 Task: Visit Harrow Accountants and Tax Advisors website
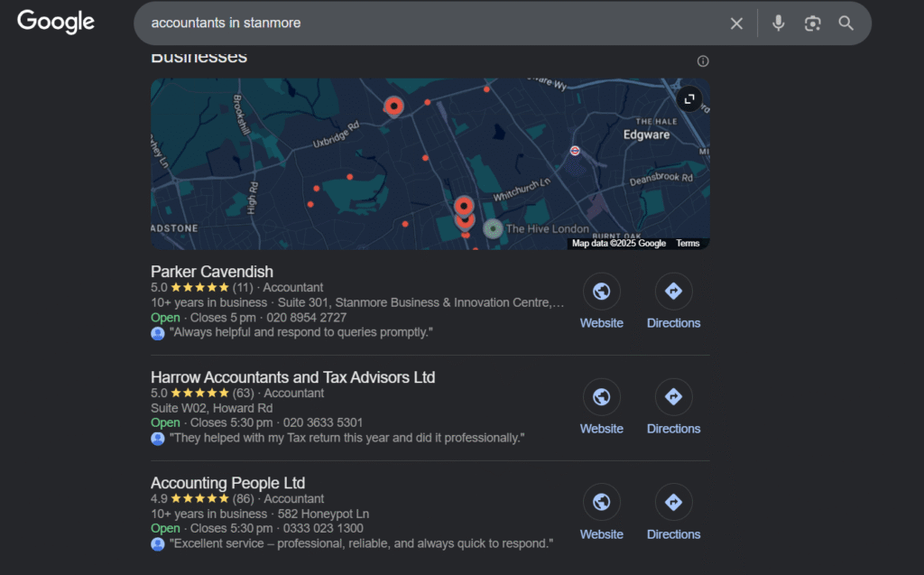point(601,408)
